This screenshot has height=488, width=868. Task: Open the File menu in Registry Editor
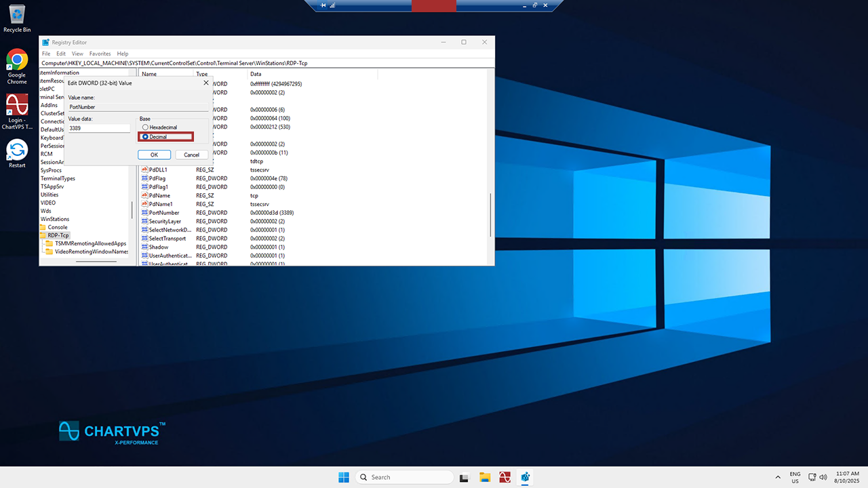click(x=46, y=54)
